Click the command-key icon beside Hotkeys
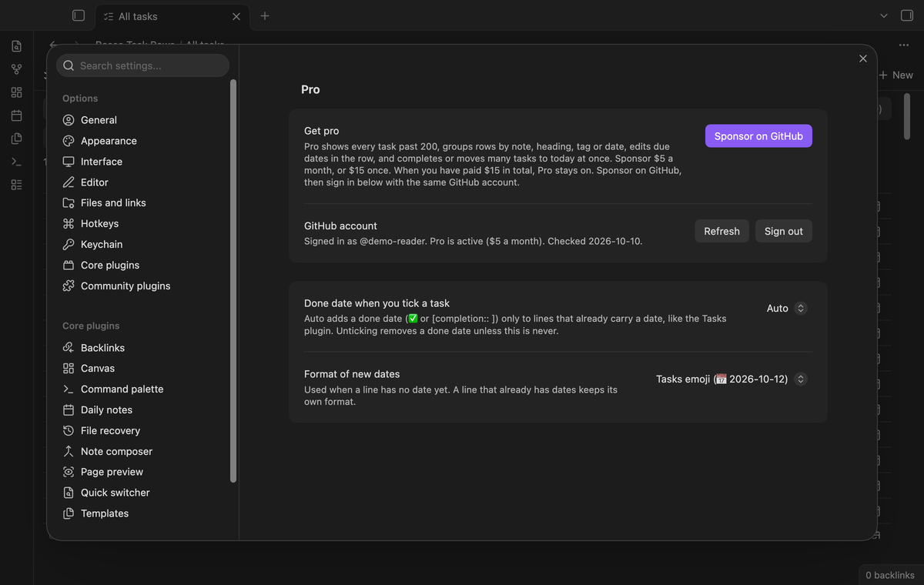Viewport: 924px width, 585px height. tap(69, 224)
